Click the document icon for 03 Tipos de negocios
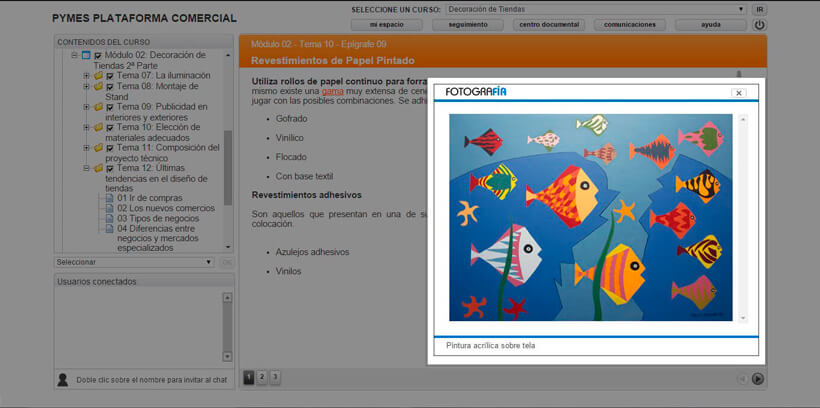This screenshot has height=408, width=820. click(x=109, y=218)
